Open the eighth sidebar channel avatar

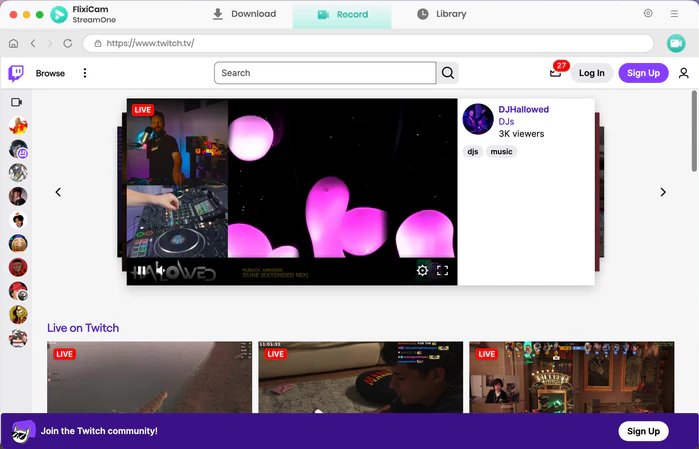coord(18,291)
